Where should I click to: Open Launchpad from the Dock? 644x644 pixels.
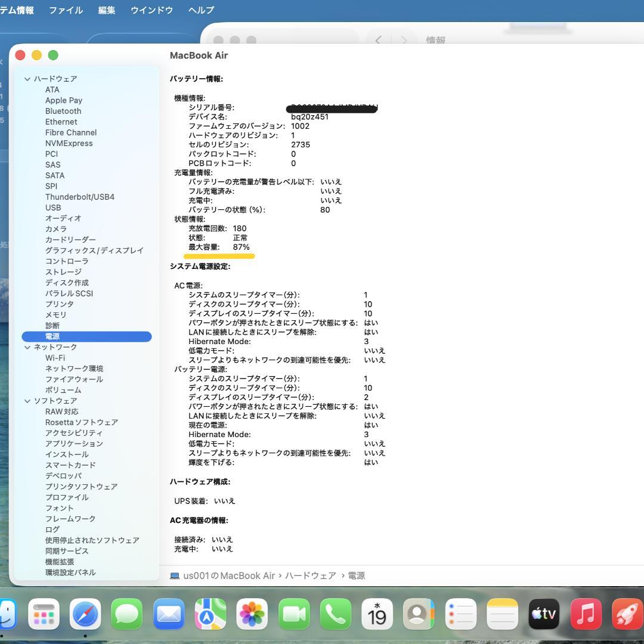(x=45, y=614)
